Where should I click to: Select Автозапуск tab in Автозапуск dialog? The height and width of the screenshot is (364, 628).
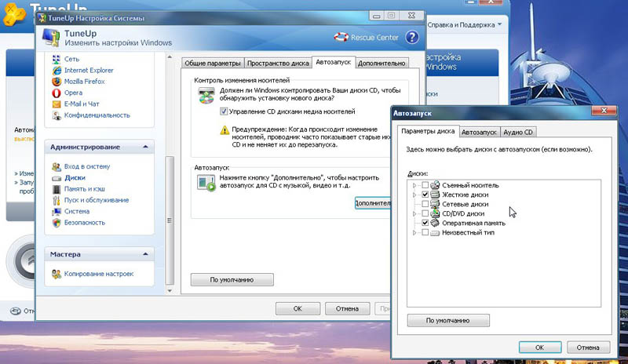coord(479,132)
